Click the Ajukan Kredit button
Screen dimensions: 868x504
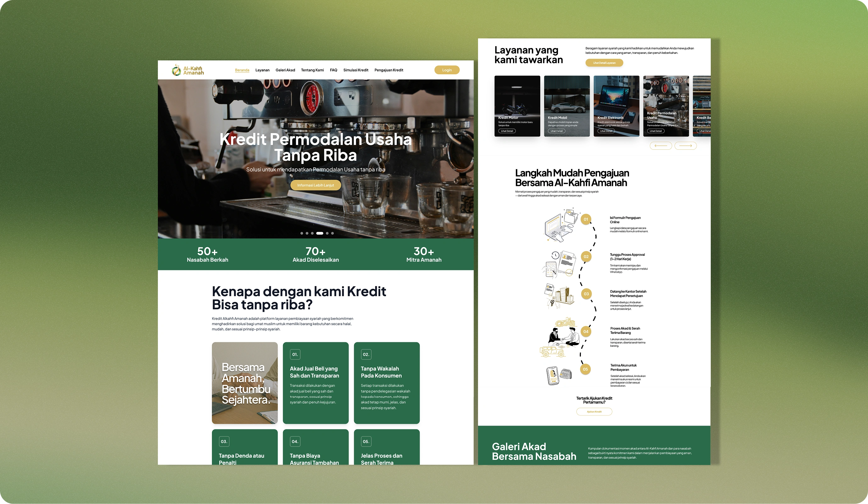coord(594,412)
